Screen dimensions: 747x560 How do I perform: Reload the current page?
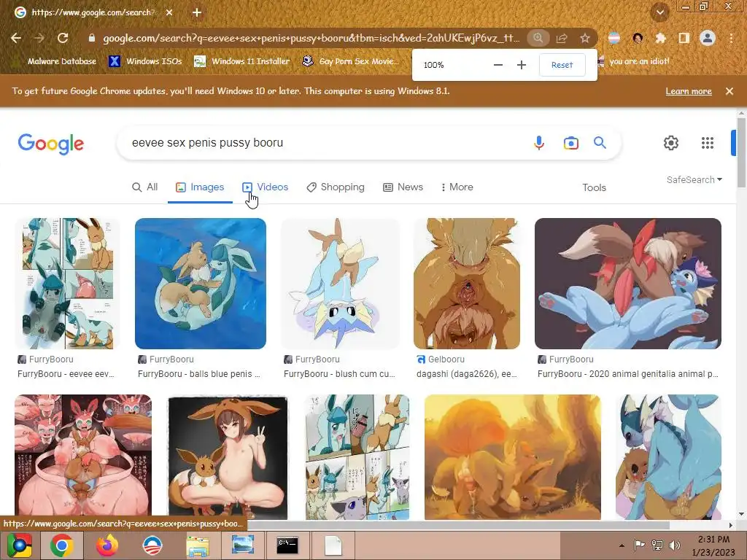coord(63,38)
